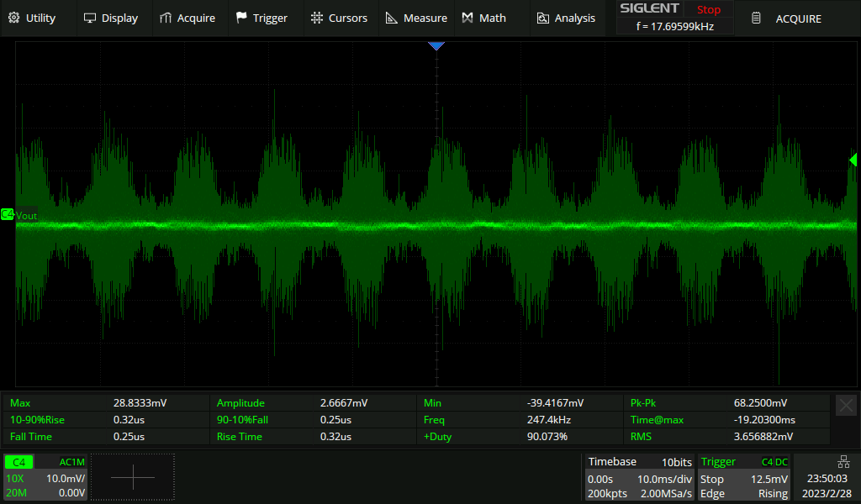Click the Freq value 247.4kHz
Image resolution: width=861 pixels, height=504 pixels.
pyautogui.click(x=548, y=419)
